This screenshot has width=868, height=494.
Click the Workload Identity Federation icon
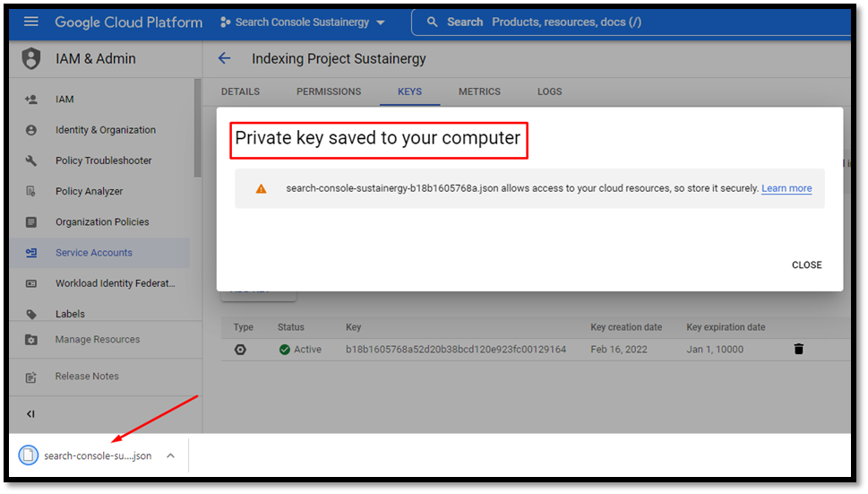click(31, 283)
